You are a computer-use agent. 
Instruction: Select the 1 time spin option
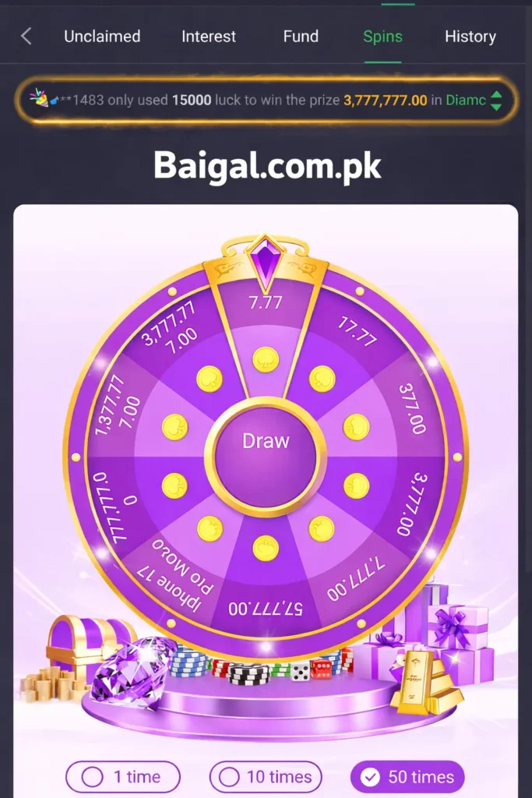[x=122, y=777]
